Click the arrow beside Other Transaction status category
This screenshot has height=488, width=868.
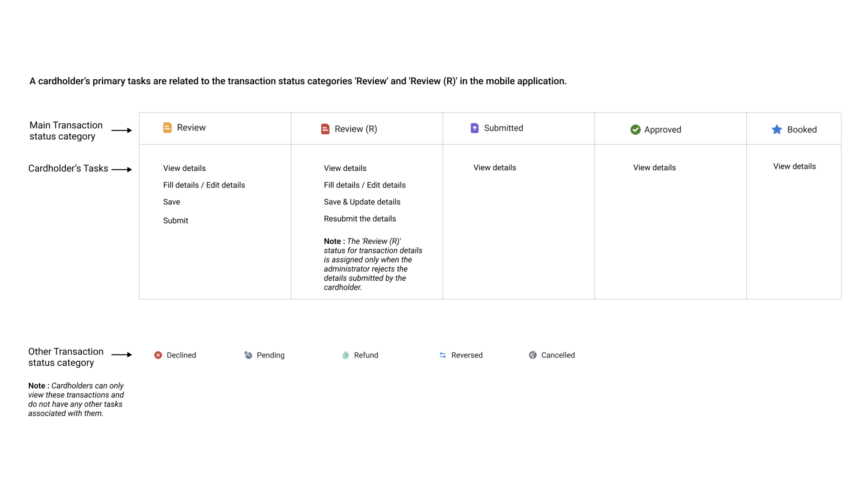pos(122,355)
